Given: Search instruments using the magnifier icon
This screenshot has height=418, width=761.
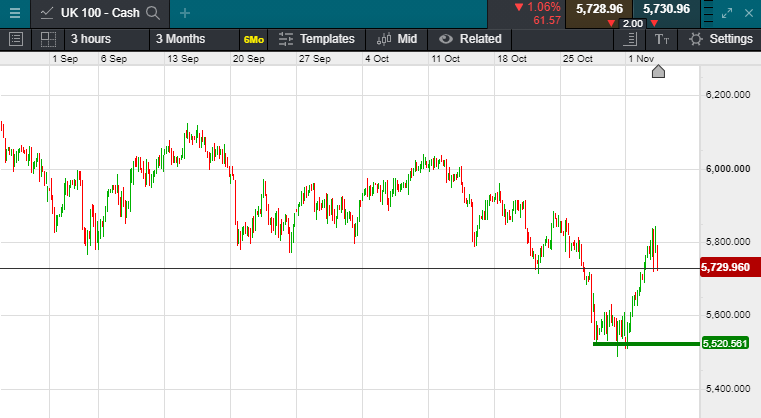Looking at the screenshot, I should pyautogui.click(x=153, y=12).
